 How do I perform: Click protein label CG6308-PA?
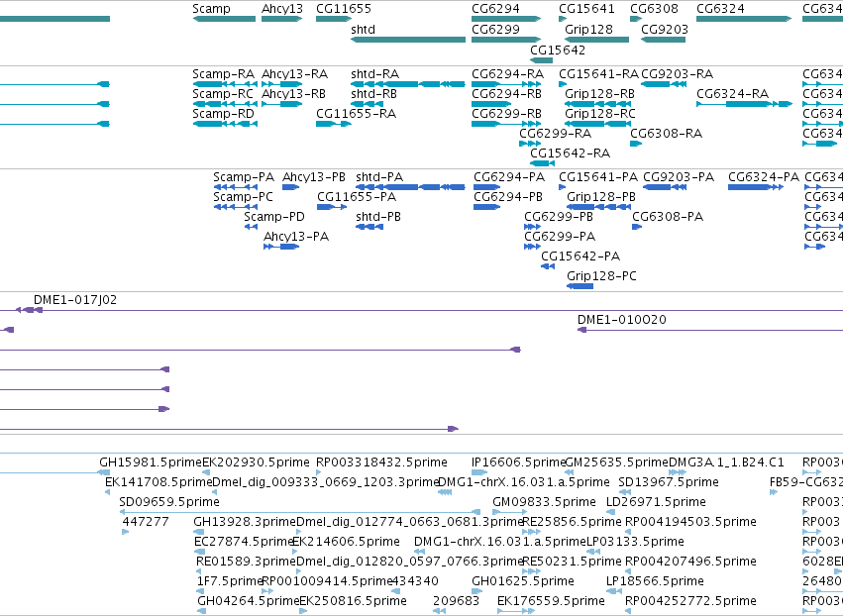(668, 217)
